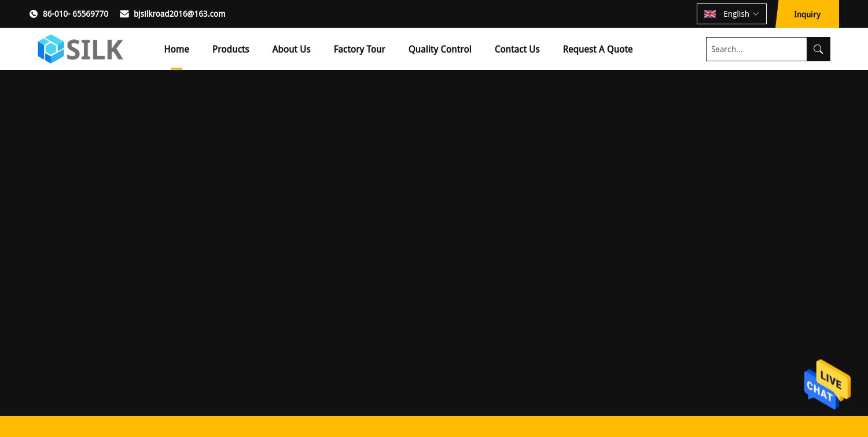Click the phone icon in top bar
Screen dimensions: 868x437
click(x=34, y=14)
